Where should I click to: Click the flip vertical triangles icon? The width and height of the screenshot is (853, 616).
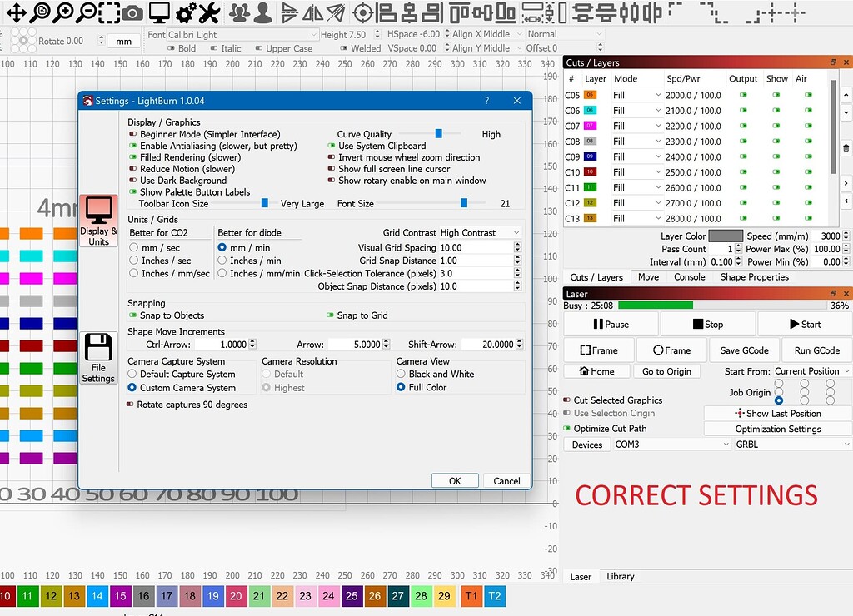coord(290,12)
